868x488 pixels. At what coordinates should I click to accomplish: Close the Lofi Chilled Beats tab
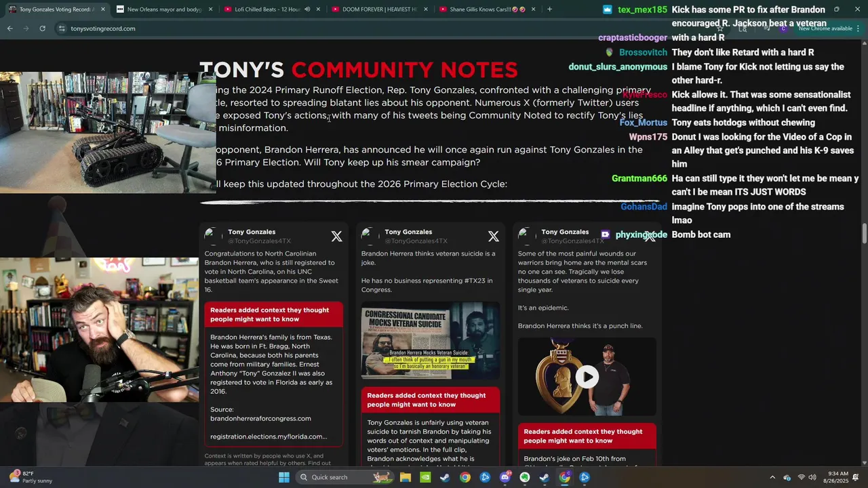point(318,9)
